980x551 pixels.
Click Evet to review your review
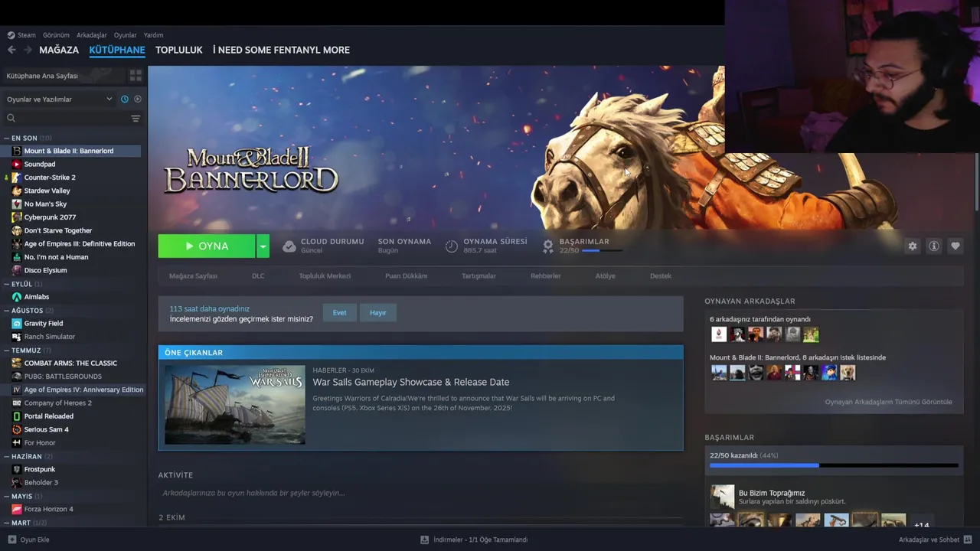pos(339,312)
